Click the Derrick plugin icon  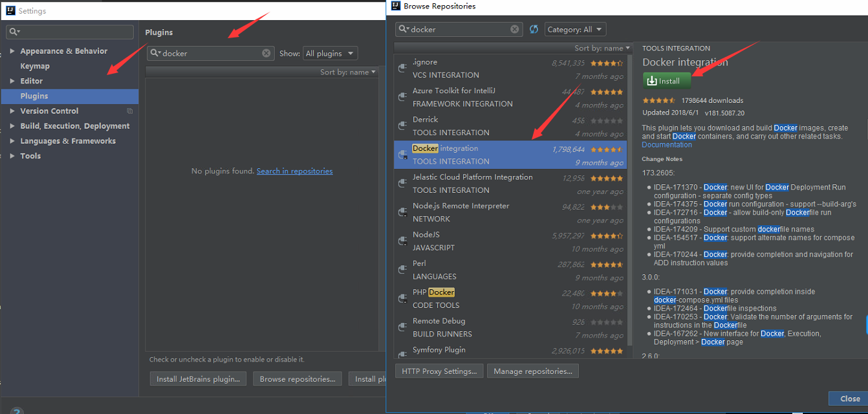coord(401,125)
